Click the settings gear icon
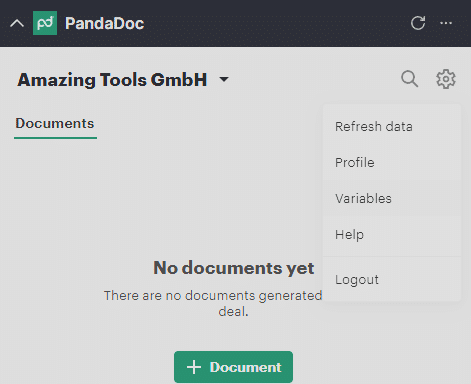Viewport: 471px width, 384px height. tap(446, 79)
